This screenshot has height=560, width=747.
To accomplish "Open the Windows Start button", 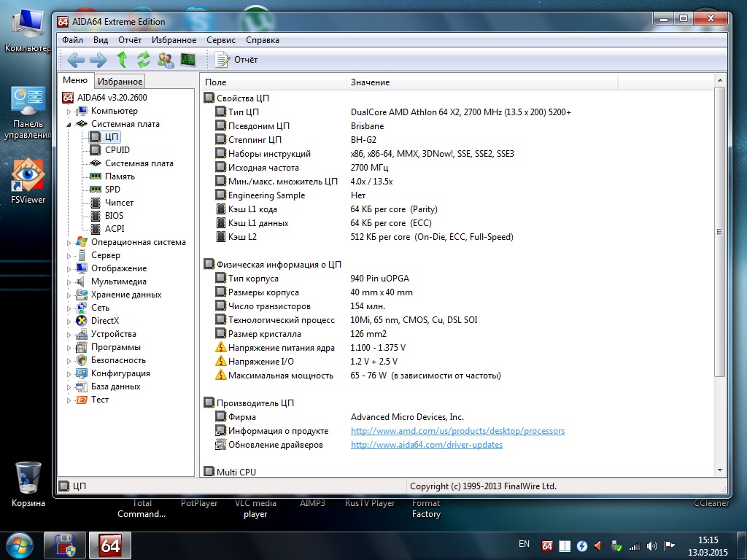I will click(x=18, y=545).
